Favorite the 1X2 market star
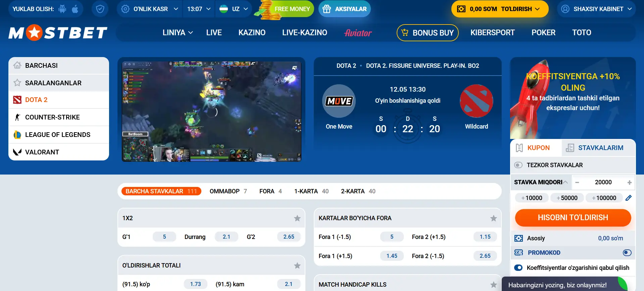Viewport: 644px width, 291px height. point(297,218)
